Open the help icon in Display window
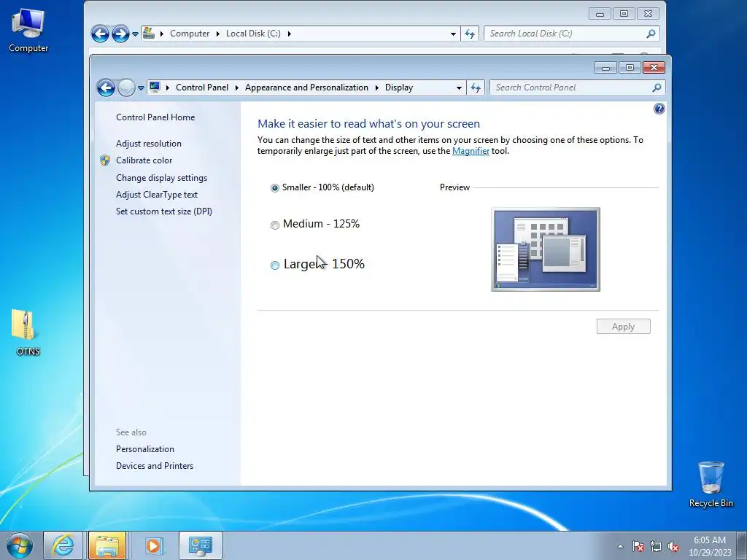 point(659,109)
